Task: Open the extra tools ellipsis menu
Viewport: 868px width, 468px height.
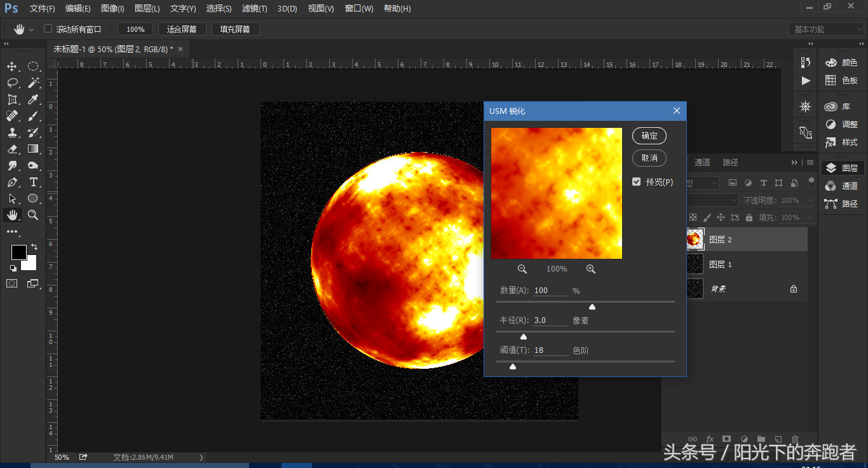Action: (12, 232)
